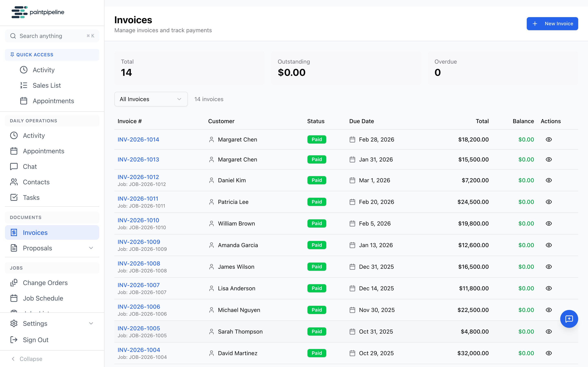Viewport: 588px width, 367px height.
Task: Click the Paid status badge for Daniel Kim
Action: [317, 180]
